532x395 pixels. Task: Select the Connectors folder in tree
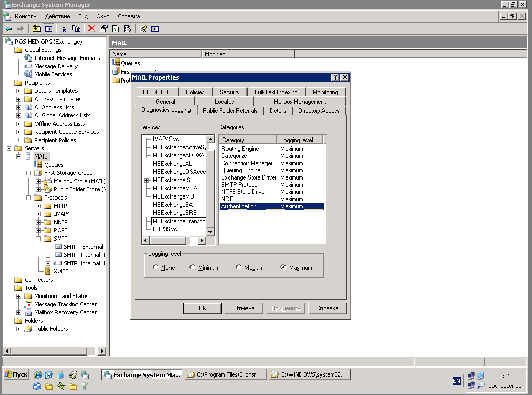[39, 280]
